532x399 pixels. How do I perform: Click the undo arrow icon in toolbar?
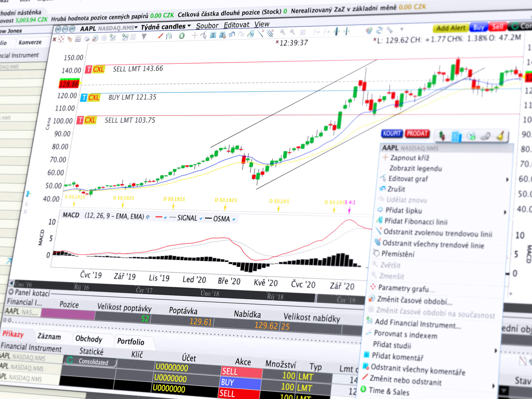coord(232,34)
